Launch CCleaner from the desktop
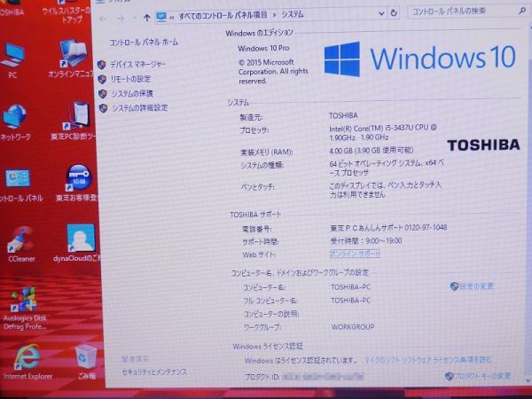Screen dimensions: 532x399 coord(20,245)
